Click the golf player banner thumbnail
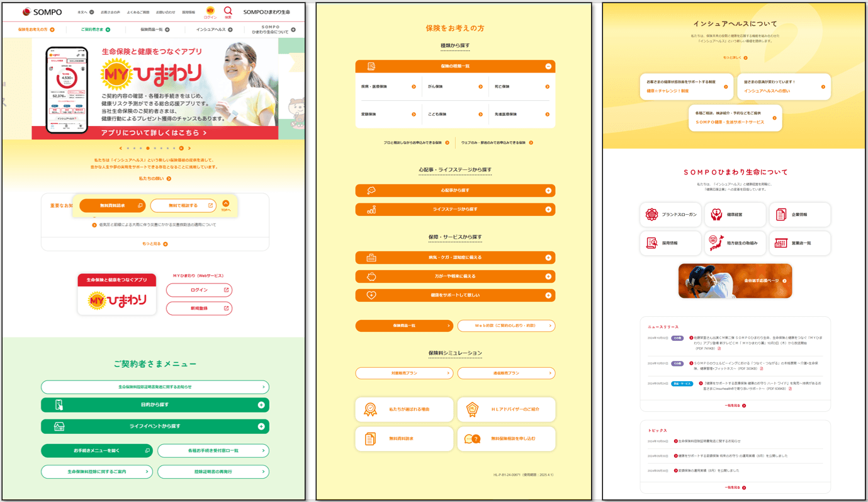 click(x=735, y=280)
